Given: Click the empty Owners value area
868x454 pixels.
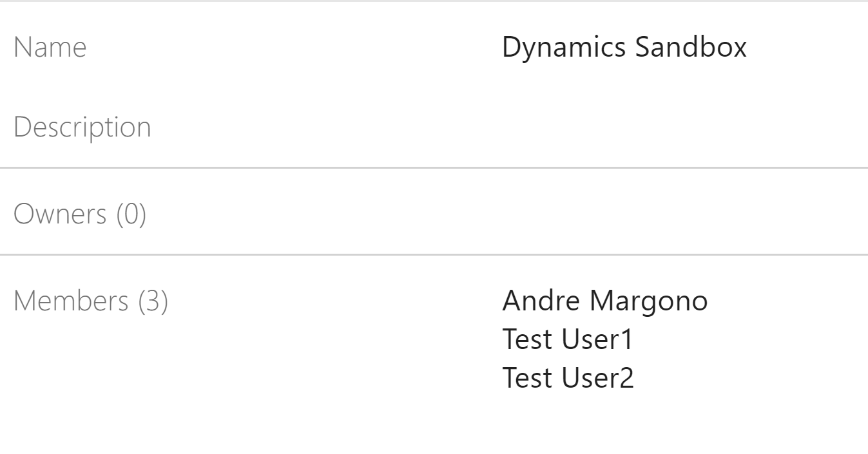Looking at the screenshot, I should point(624,214).
